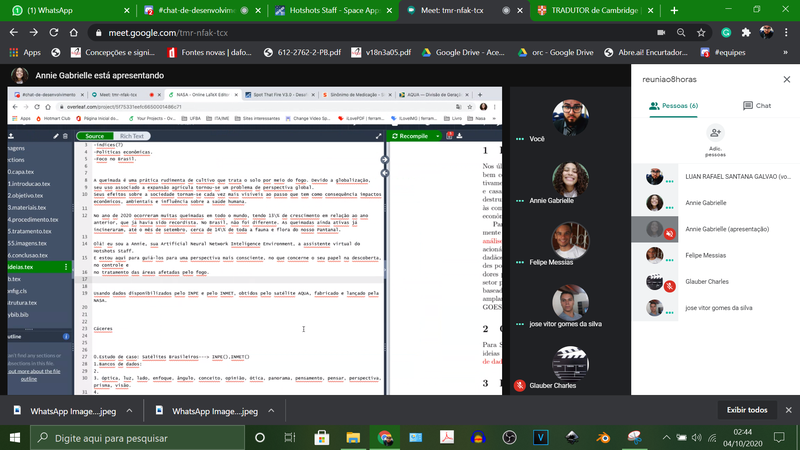Select Felipe Messias in the people list
Screen dimensions: 800x450
click(716, 255)
